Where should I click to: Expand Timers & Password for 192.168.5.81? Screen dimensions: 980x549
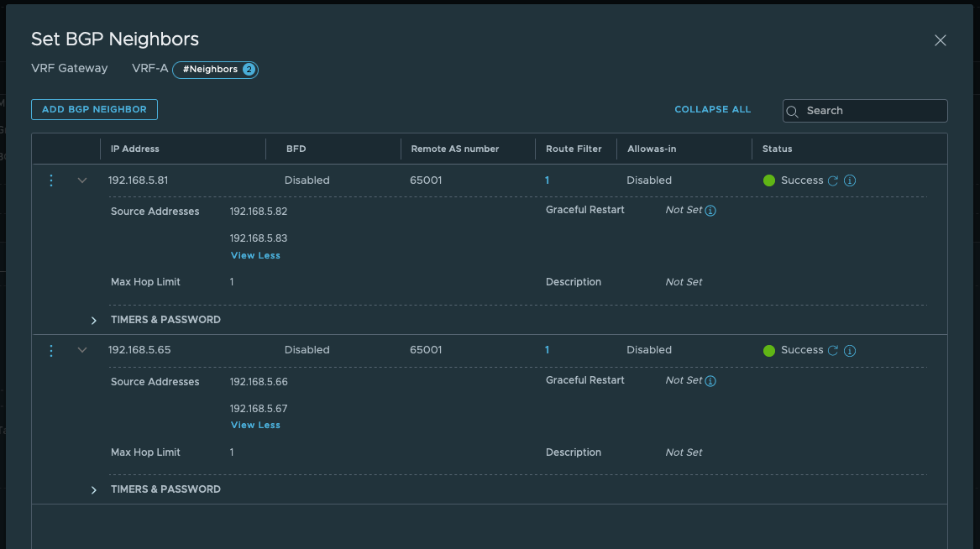pyautogui.click(x=94, y=320)
